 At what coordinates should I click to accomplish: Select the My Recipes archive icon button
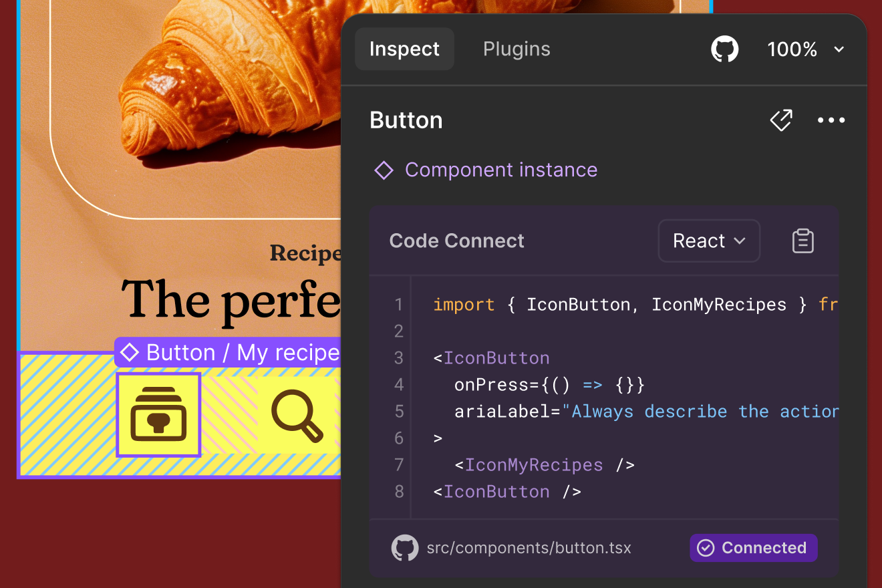[x=158, y=415]
